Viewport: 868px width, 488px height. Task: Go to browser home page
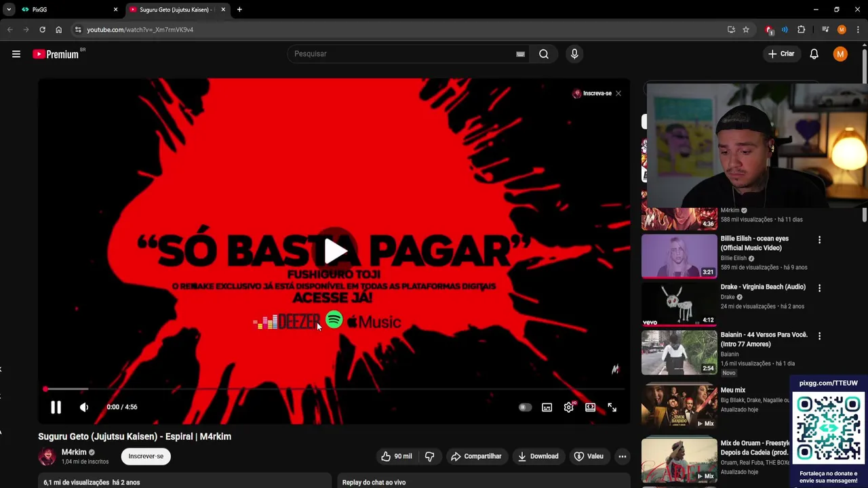58,30
